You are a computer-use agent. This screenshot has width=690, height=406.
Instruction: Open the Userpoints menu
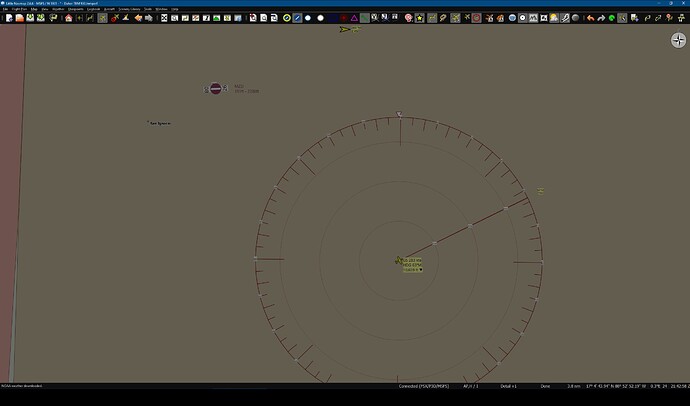76,9
